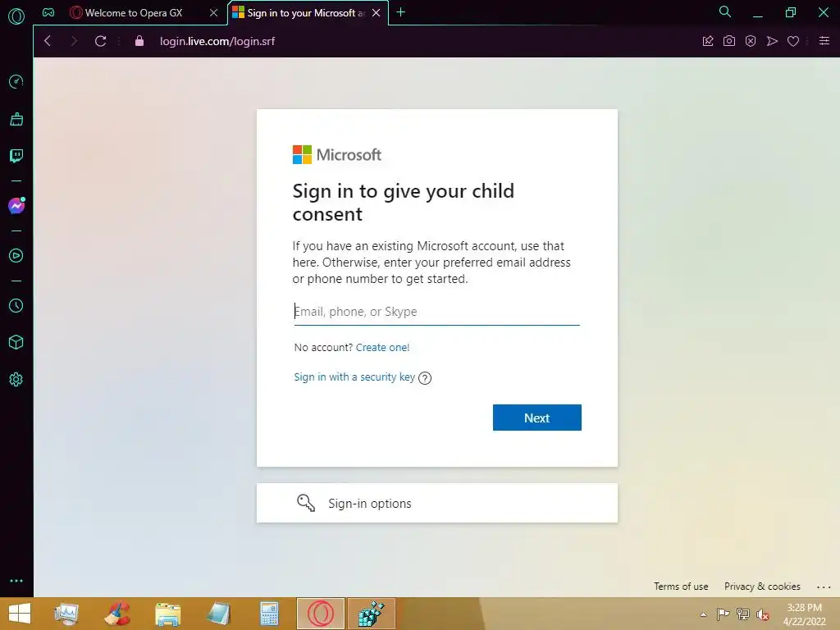Open File Explorer from taskbar

[x=167, y=614]
